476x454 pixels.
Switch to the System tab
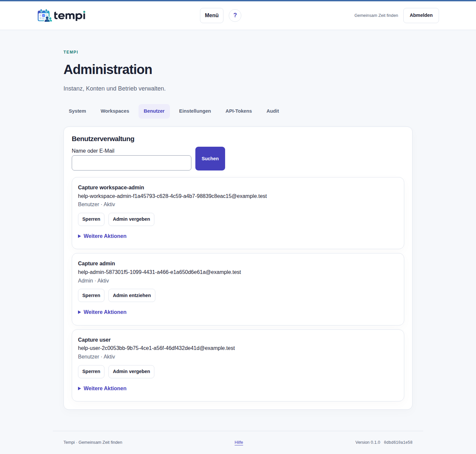click(77, 111)
